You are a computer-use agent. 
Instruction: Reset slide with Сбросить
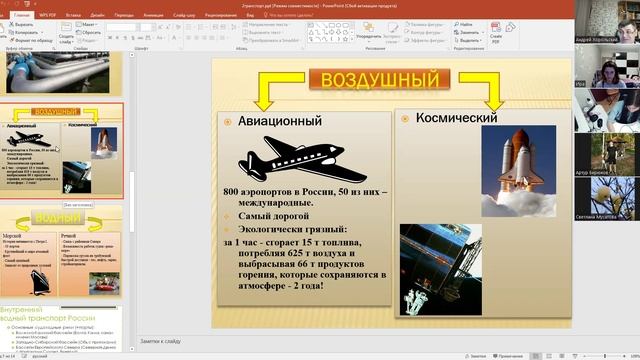(89, 32)
